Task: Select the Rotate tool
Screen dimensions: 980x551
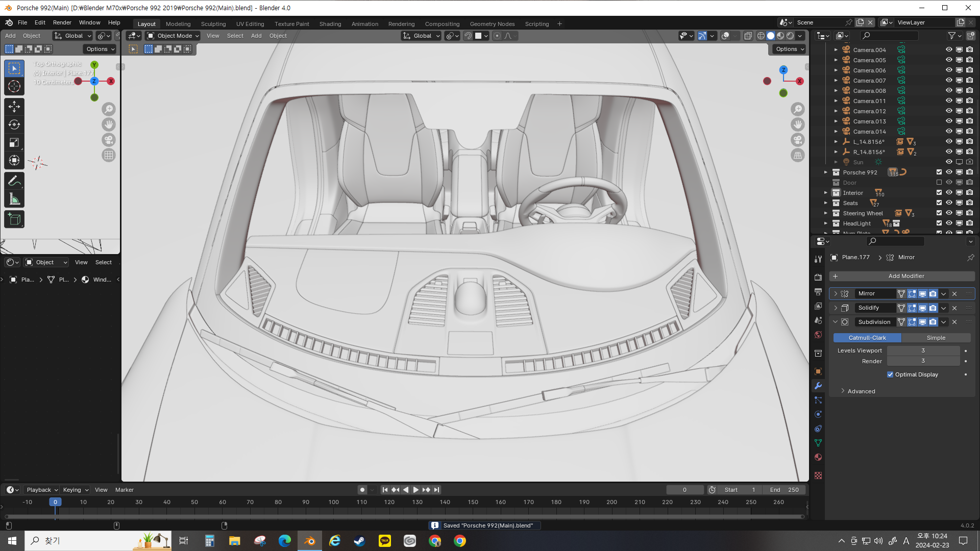Action: click(x=14, y=124)
